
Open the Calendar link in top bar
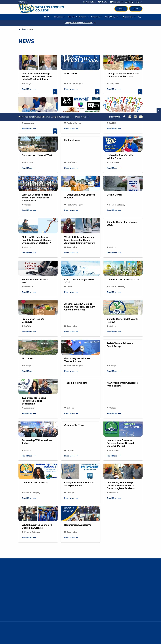103,2
